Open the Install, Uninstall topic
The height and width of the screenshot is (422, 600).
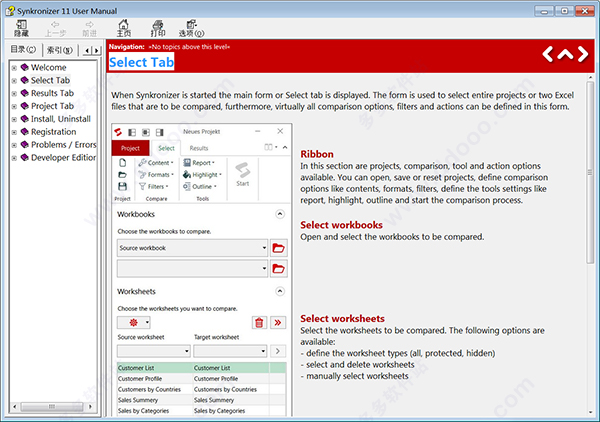pyautogui.click(x=61, y=119)
